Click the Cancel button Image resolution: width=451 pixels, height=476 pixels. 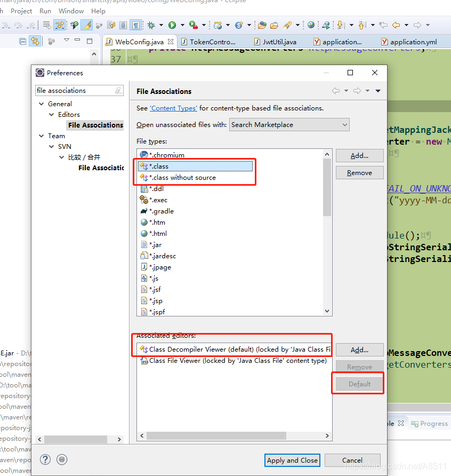(352, 460)
